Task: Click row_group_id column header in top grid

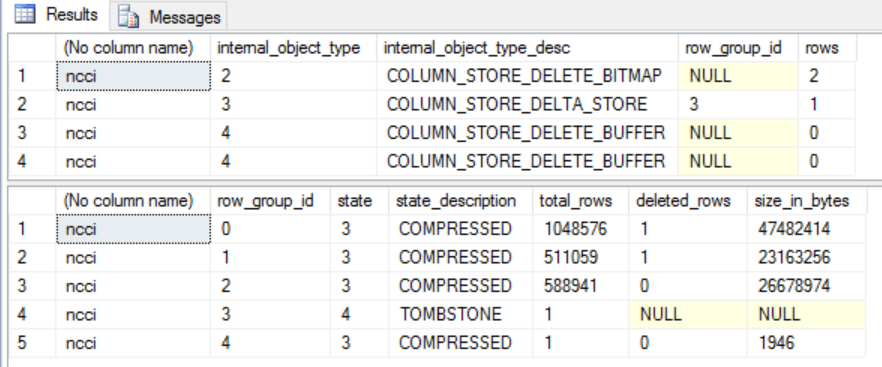Action: 738,48
